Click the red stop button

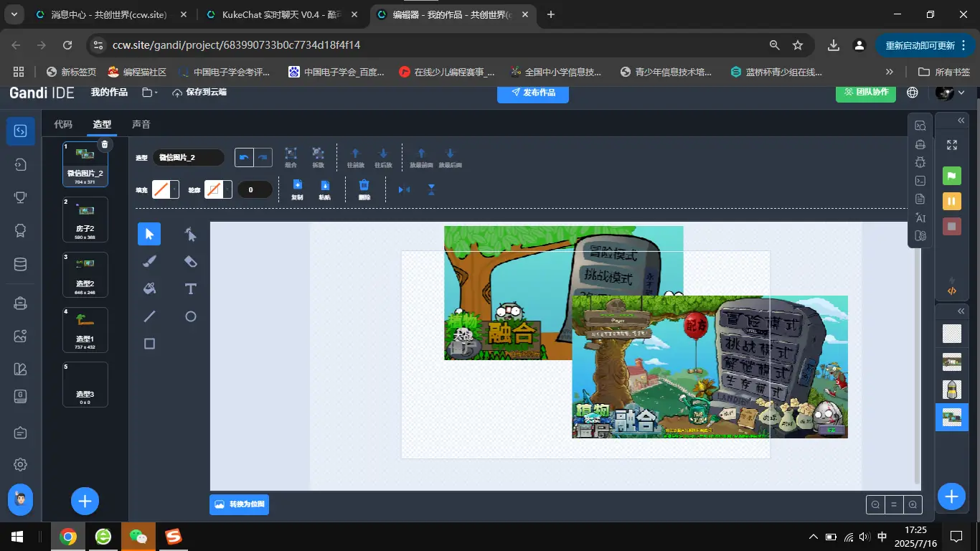[x=951, y=227]
